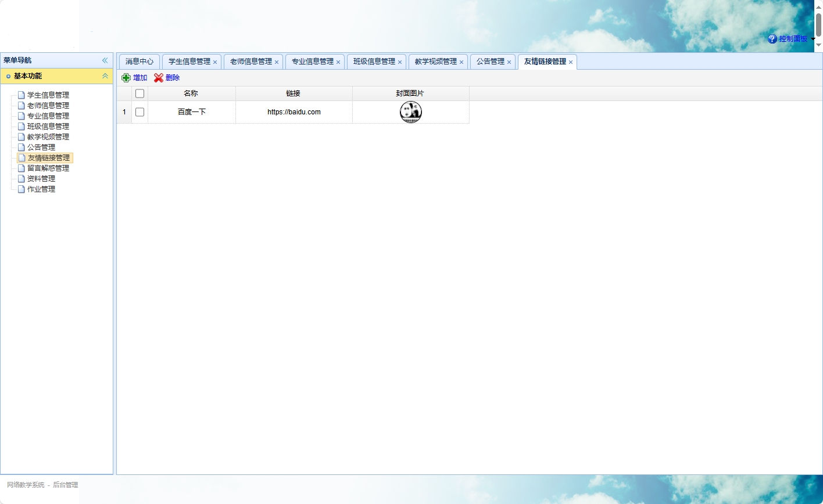Image resolution: width=823 pixels, height=504 pixels.
Task: Click the red X delete icon
Action: pyautogui.click(x=159, y=78)
